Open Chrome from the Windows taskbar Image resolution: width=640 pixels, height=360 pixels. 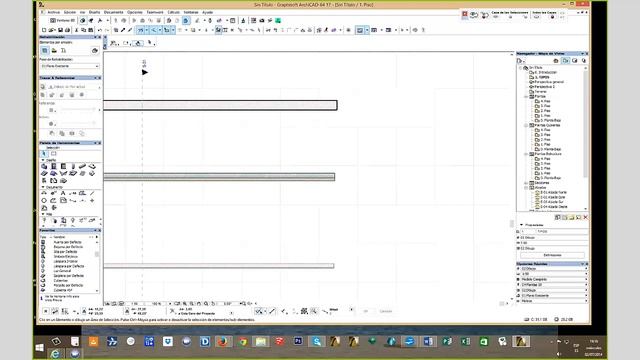pos(242,342)
